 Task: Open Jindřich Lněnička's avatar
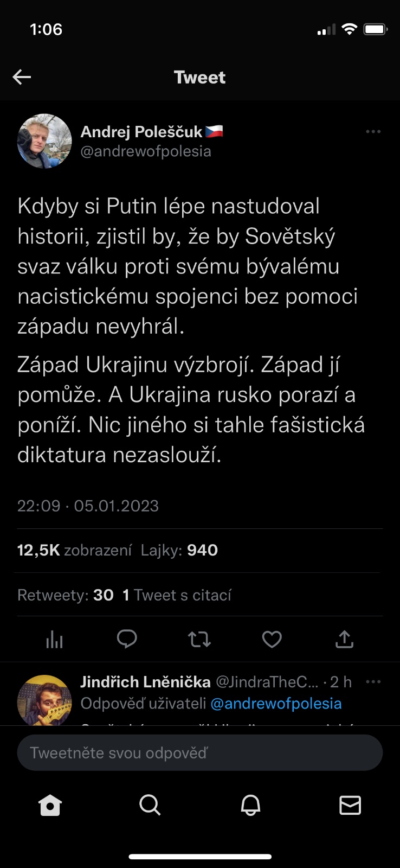pyautogui.click(x=44, y=700)
